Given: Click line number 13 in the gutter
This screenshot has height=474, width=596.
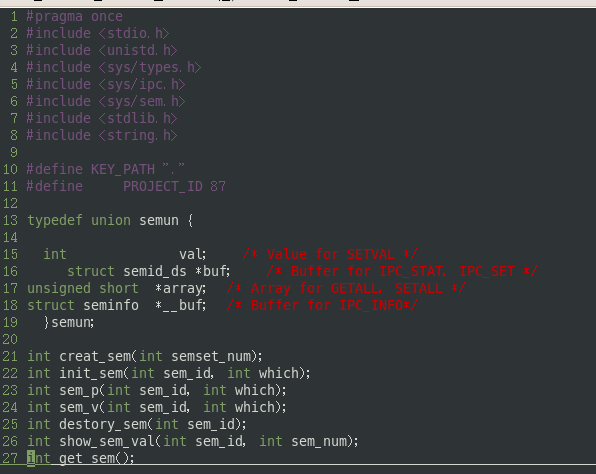Looking at the screenshot, I should pyautogui.click(x=10, y=220).
